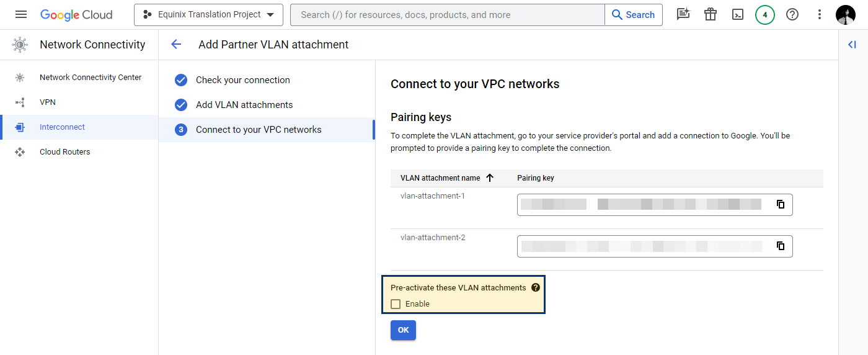
Task: Open the gift free trial icon
Action: pyautogui.click(x=711, y=14)
